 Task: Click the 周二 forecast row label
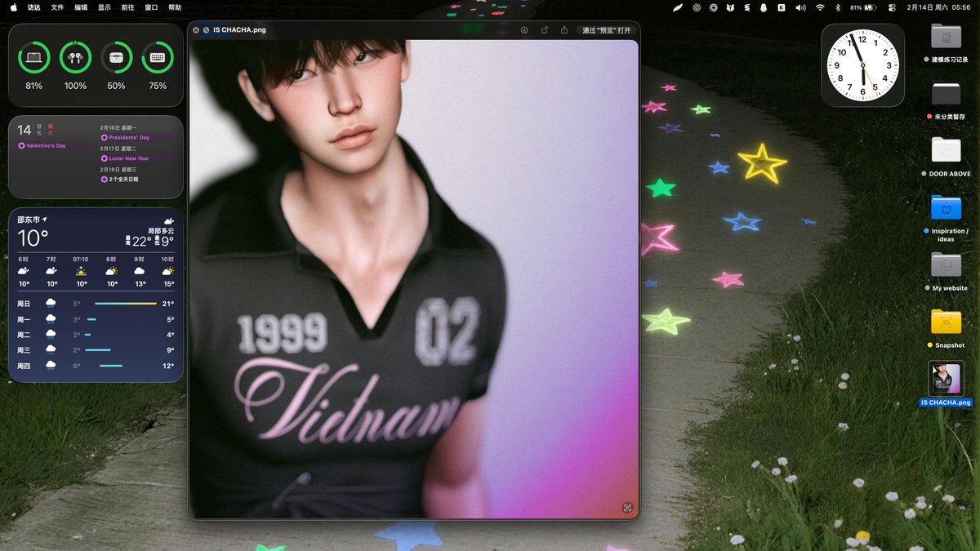tap(24, 335)
